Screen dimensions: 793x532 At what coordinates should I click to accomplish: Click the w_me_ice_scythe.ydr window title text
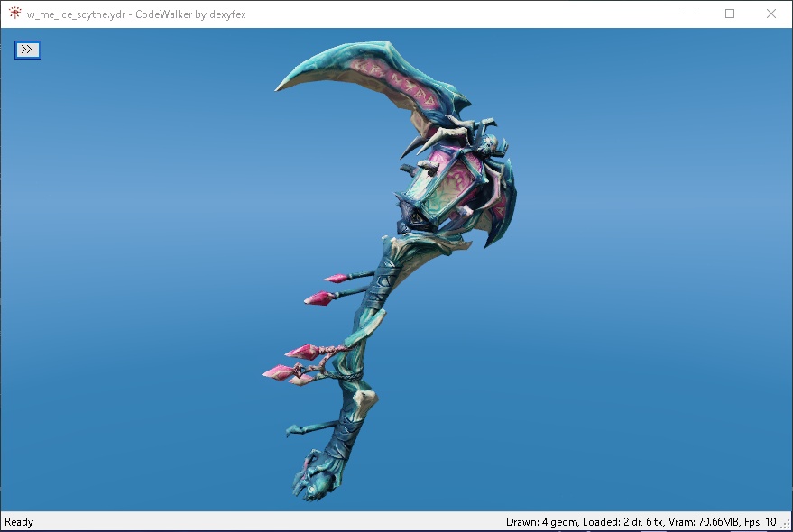coord(136,14)
